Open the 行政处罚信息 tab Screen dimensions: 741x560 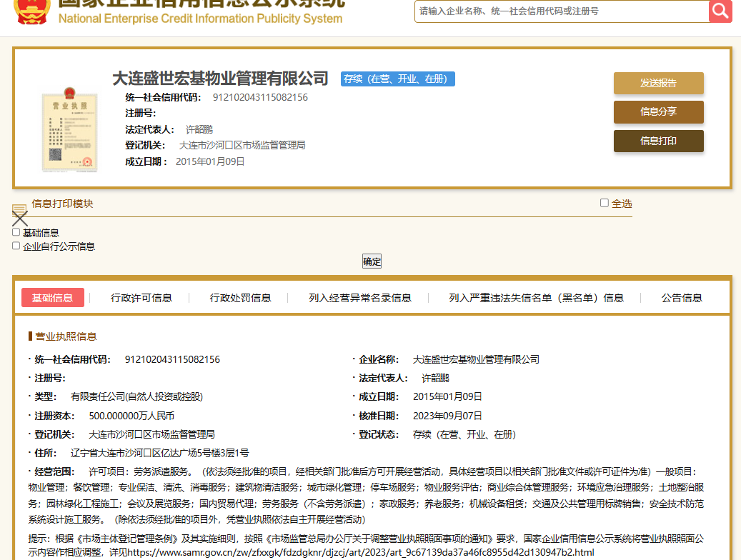[x=240, y=298]
